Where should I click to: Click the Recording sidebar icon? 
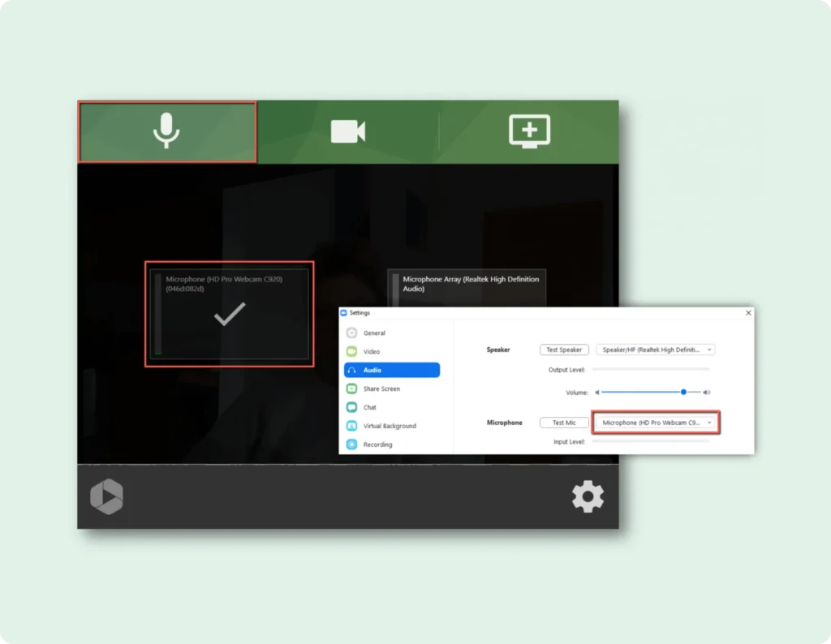[351, 444]
